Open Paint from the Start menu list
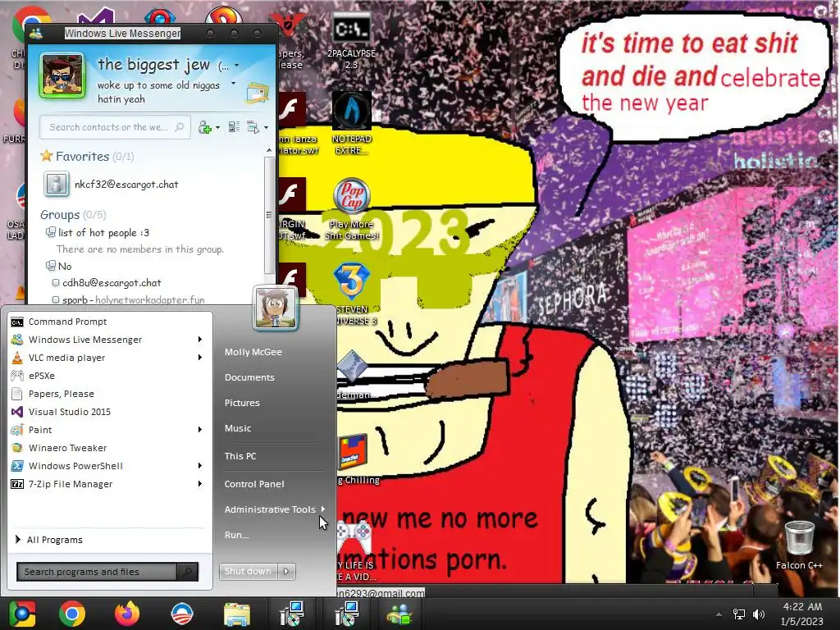This screenshot has width=840, height=630. tap(110, 430)
